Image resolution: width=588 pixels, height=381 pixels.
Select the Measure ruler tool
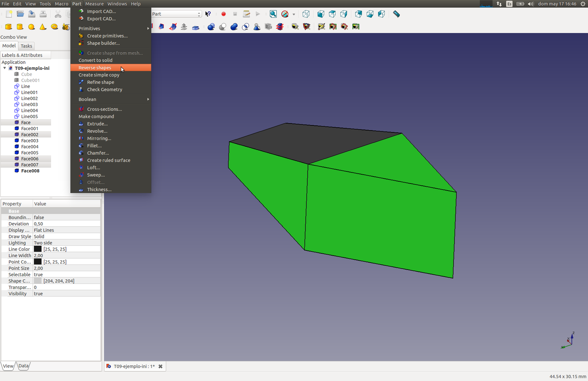pyautogui.click(x=396, y=14)
